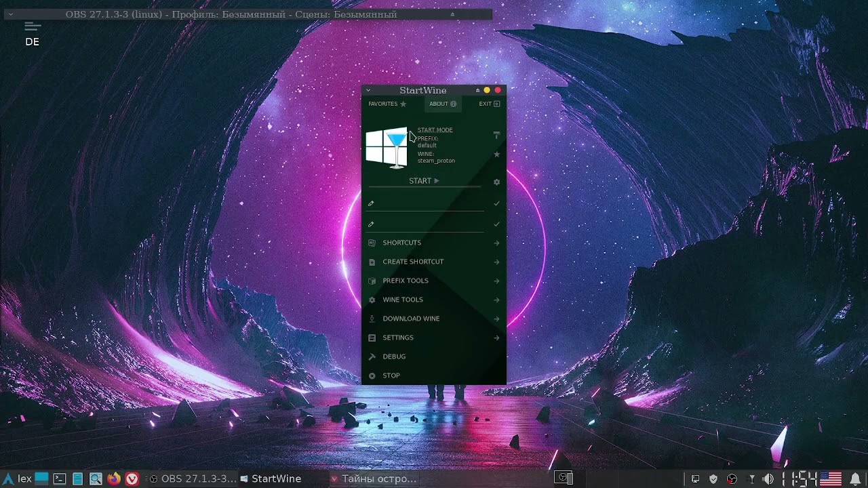Image resolution: width=868 pixels, height=488 pixels.
Task: Click the star icon beside WINE steam_proton
Action: (x=496, y=155)
